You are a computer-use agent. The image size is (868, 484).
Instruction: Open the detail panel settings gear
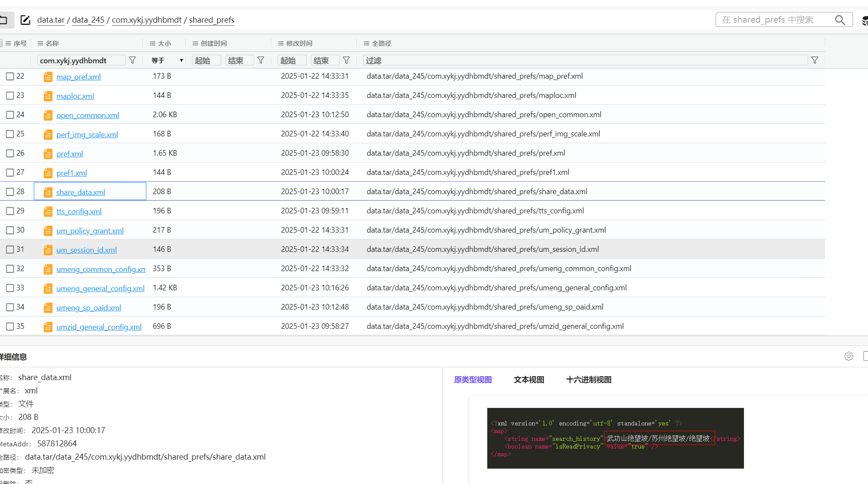click(849, 356)
